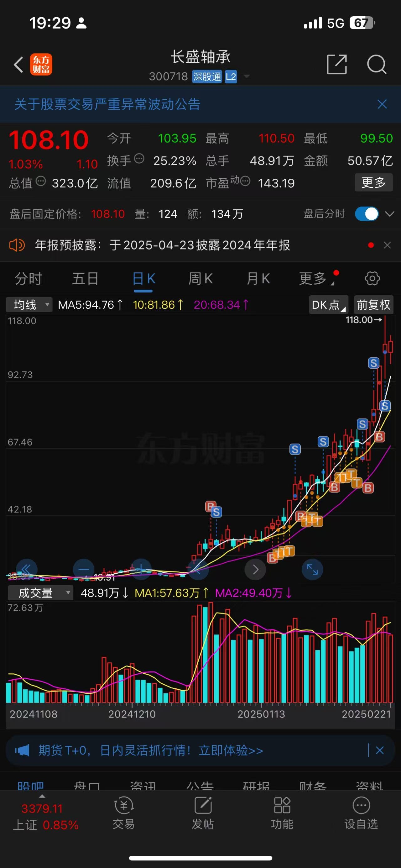
Task: Close the 期货T+0 promotion banner
Action: 380,750
